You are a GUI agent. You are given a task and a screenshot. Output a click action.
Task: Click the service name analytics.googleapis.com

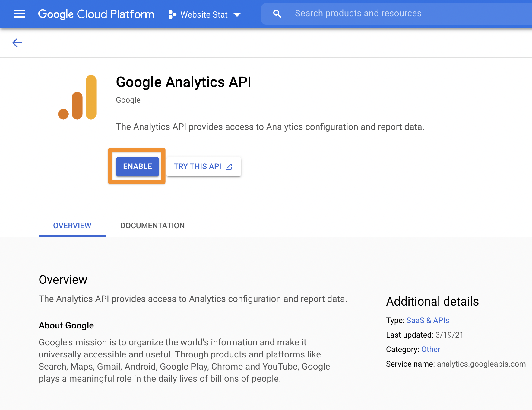(x=481, y=364)
